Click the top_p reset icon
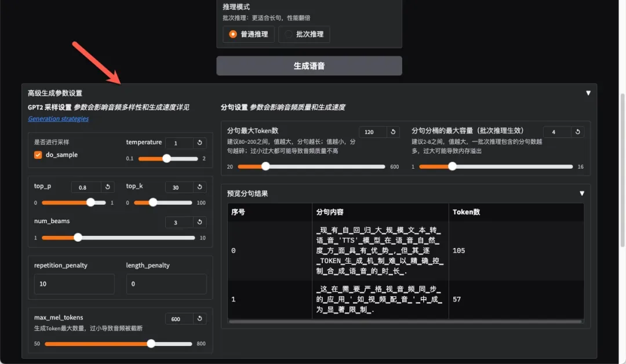This screenshot has height=364, width=626. (107, 187)
